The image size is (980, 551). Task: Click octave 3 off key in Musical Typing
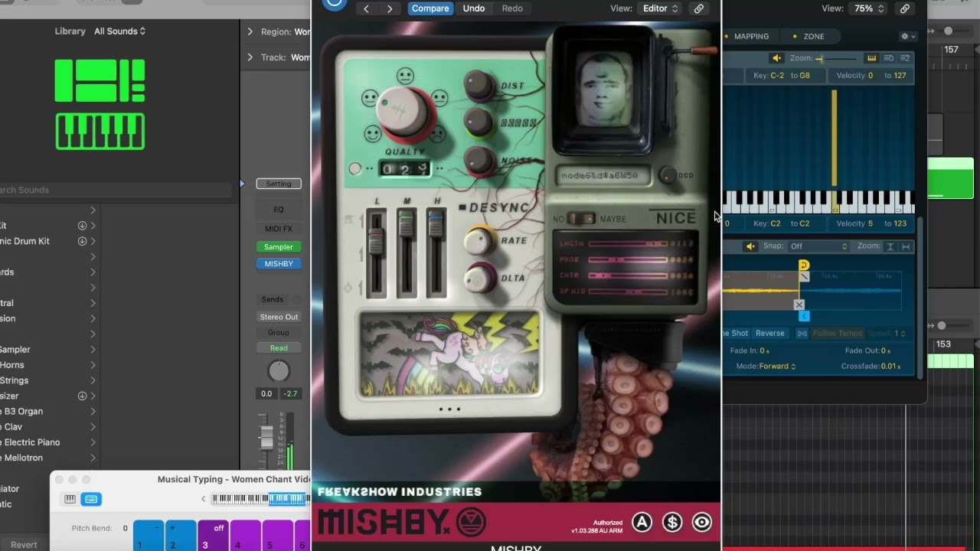click(x=213, y=536)
